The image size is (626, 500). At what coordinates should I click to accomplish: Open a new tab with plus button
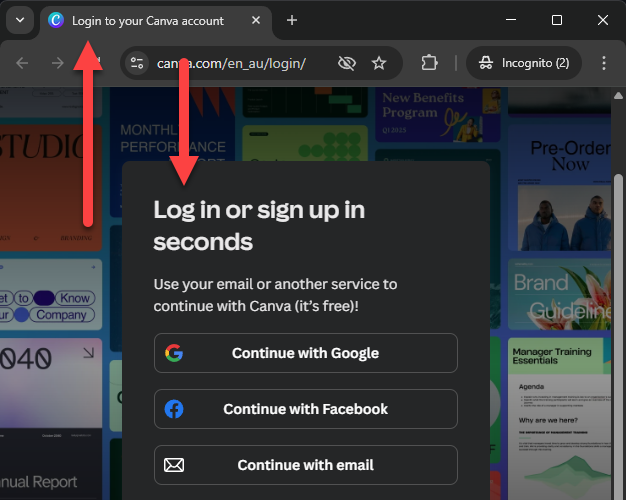coord(292,20)
